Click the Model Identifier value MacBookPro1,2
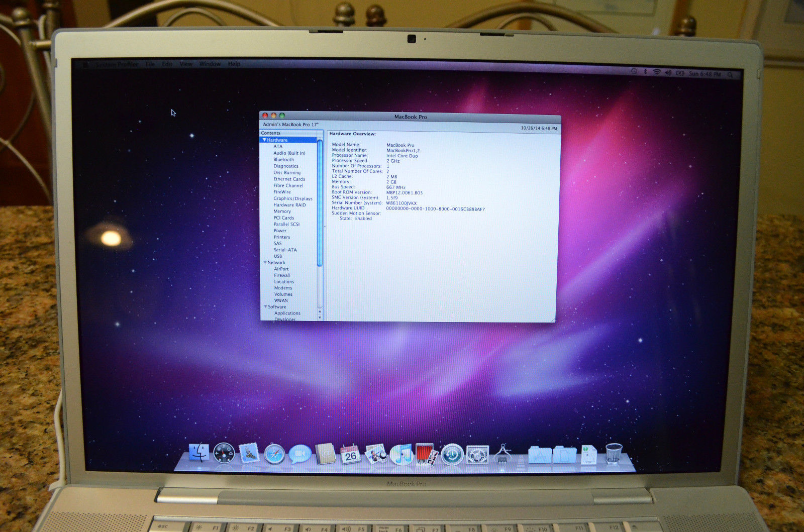804x532 pixels. 403,151
